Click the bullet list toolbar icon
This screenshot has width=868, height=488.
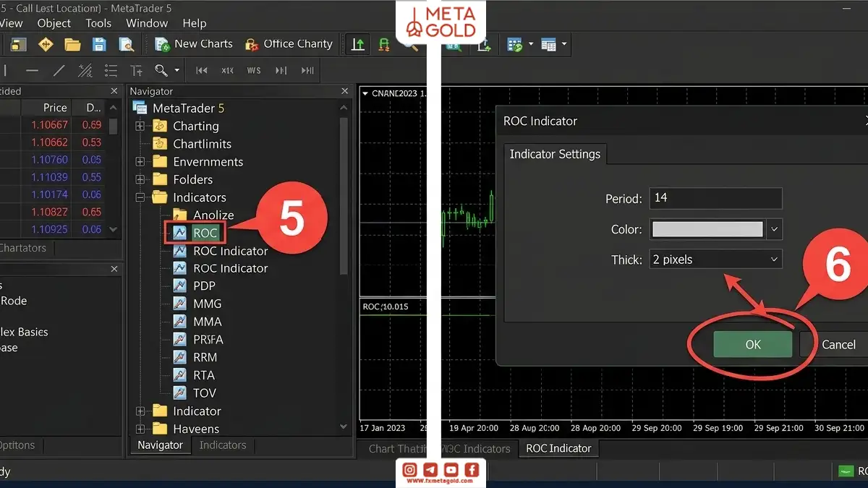coord(111,71)
